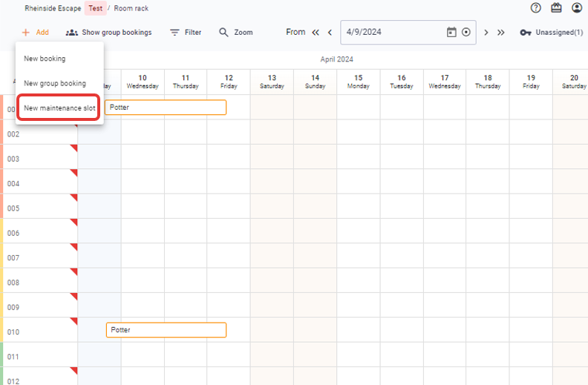This screenshot has height=385, width=588.
Task: Select New maintenance slot option
Action: click(x=59, y=108)
